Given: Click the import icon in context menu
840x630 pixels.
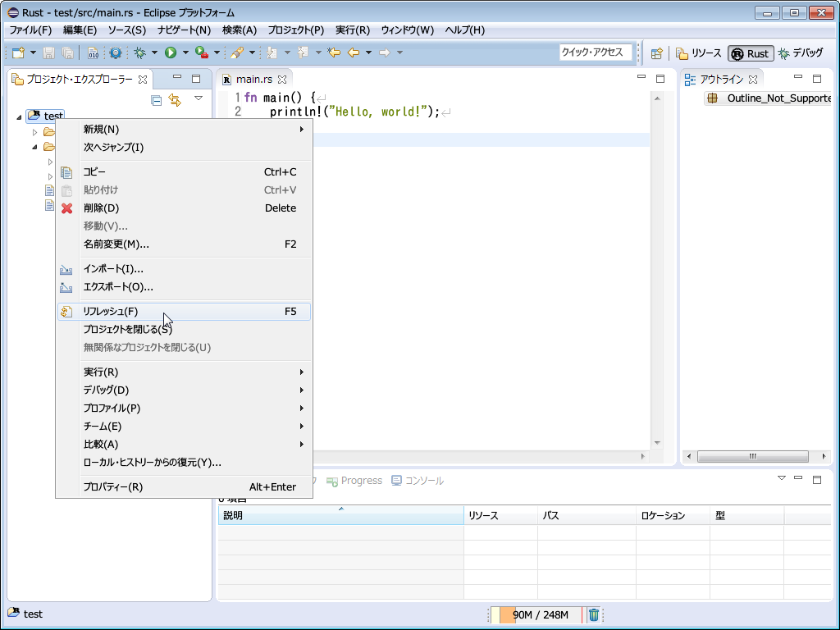Looking at the screenshot, I should [66, 269].
